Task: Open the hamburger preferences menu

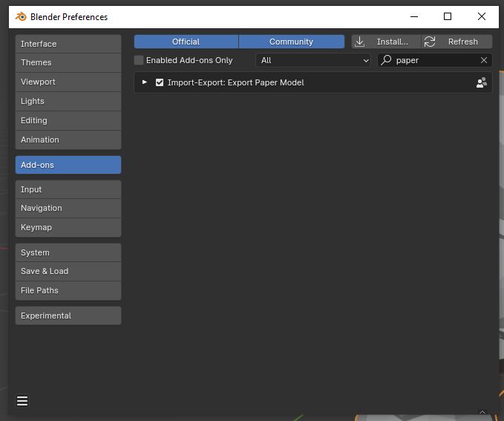Action: [22, 401]
